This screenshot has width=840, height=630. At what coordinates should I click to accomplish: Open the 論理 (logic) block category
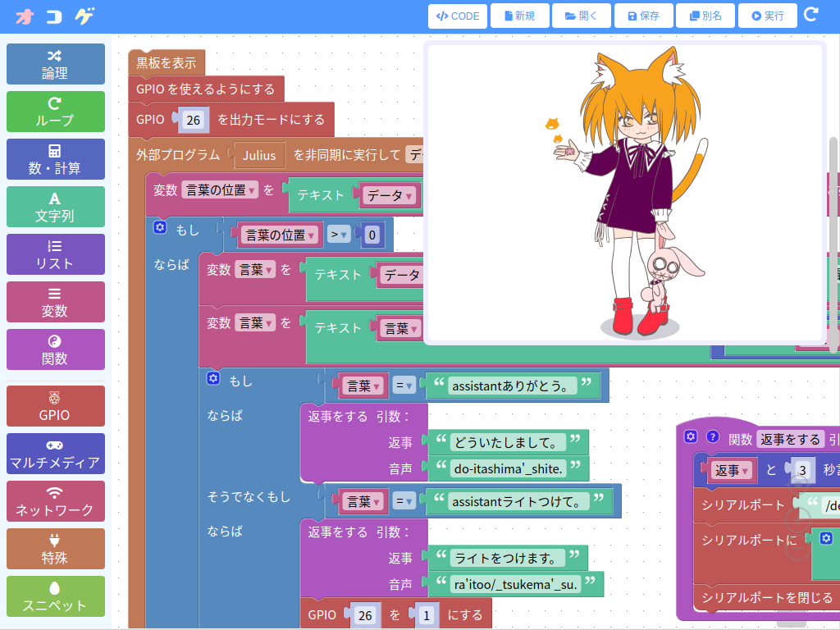(56, 64)
